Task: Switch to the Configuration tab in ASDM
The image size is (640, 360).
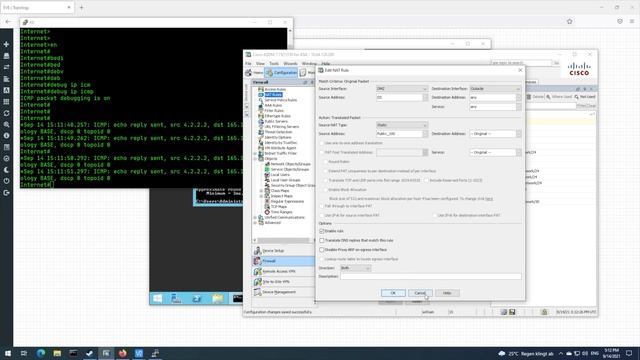Action: coord(281,73)
